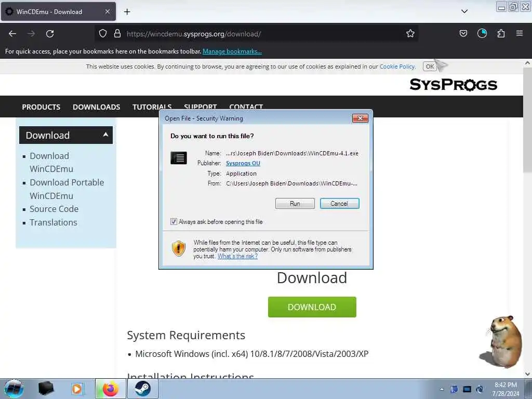Open the Extensions puzzle icon
The width and height of the screenshot is (532, 399).
point(501,34)
